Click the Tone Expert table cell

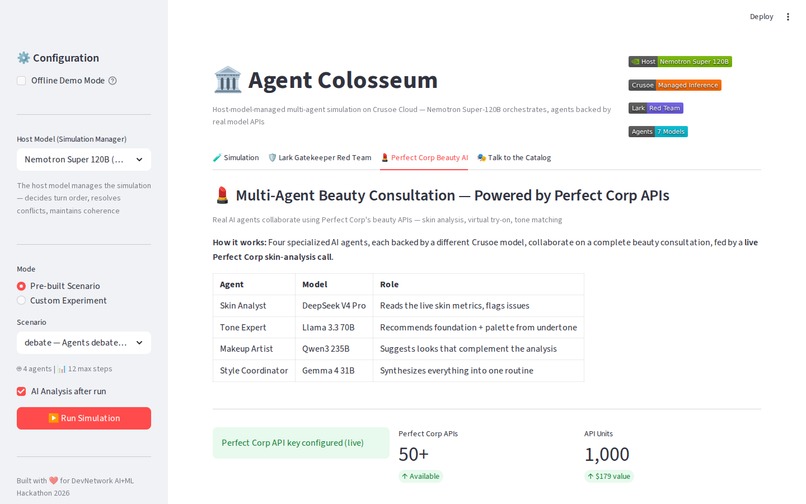pos(254,327)
